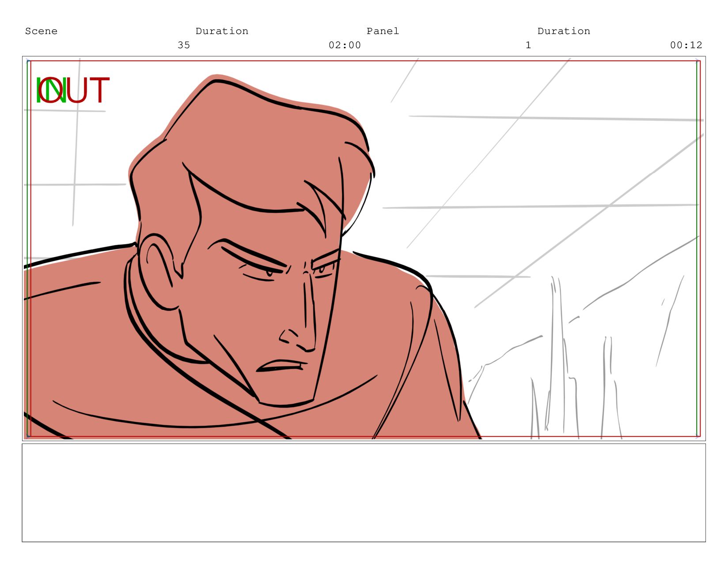This screenshot has height=564, width=728.
Task: Click the empty notes box below the panel
Action: [x=364, y=493]
